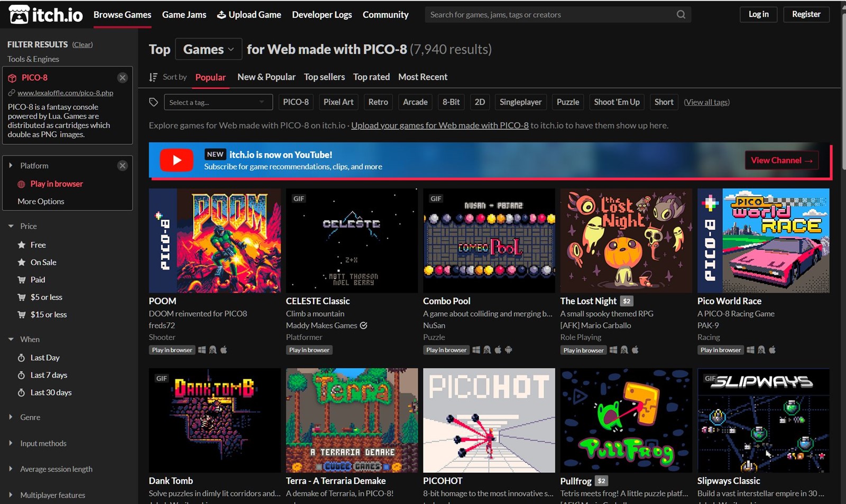Click the sort icon beside Sort by

153,77
